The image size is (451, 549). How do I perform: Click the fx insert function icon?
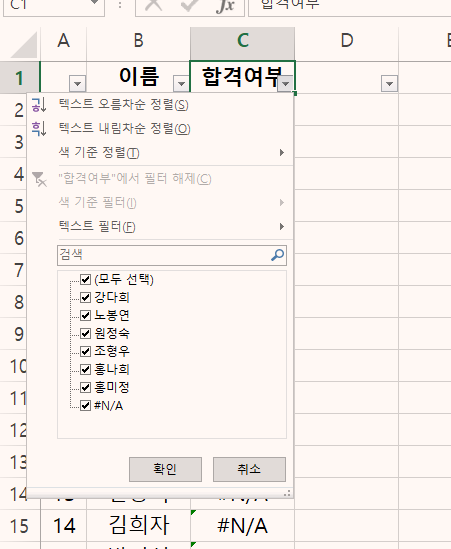[225, 5]
